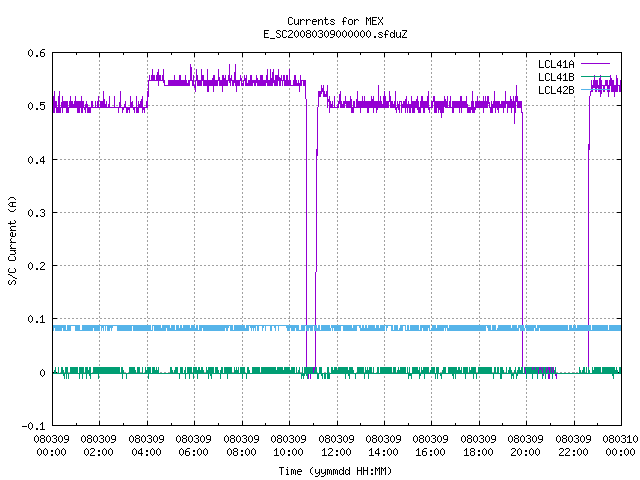Click the 080309 12:00 x-axis tick label

[336, 445]
